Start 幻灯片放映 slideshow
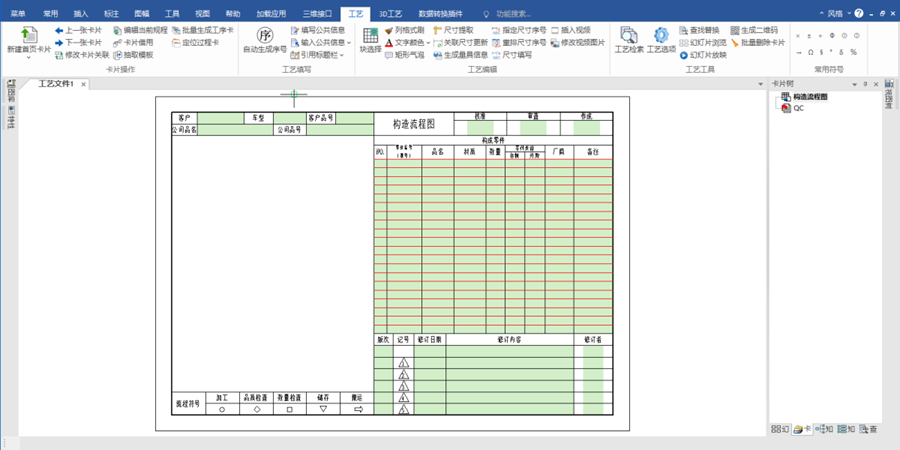This screenshot has width=900, height=450. coord(703,55)
